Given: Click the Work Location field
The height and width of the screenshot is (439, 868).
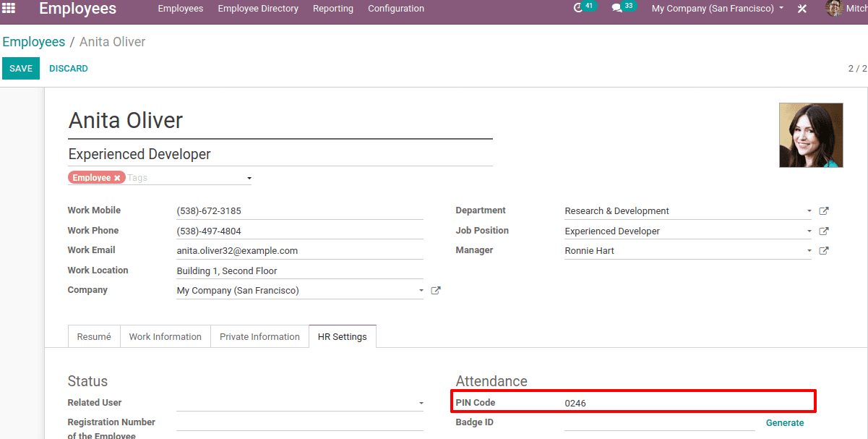Looking at the screenshot, I should 300,271.
